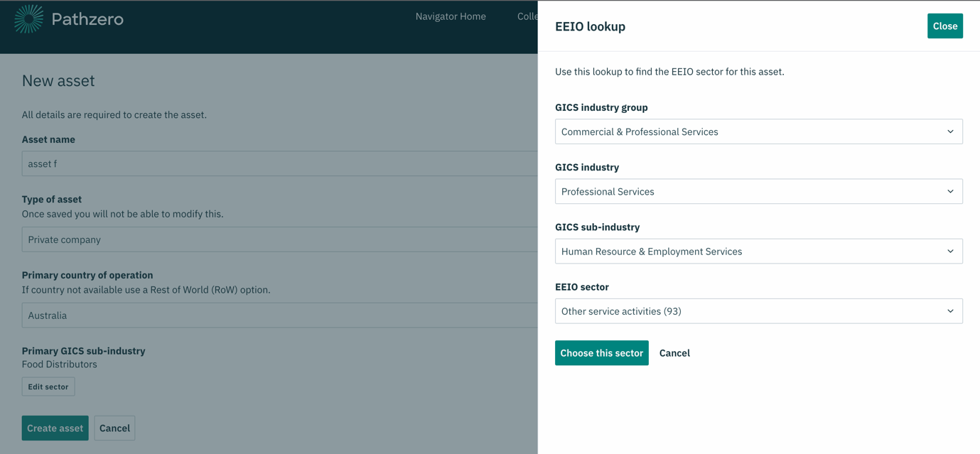
Task: Close the EEIO lookup panel
Action: point(944,26)
